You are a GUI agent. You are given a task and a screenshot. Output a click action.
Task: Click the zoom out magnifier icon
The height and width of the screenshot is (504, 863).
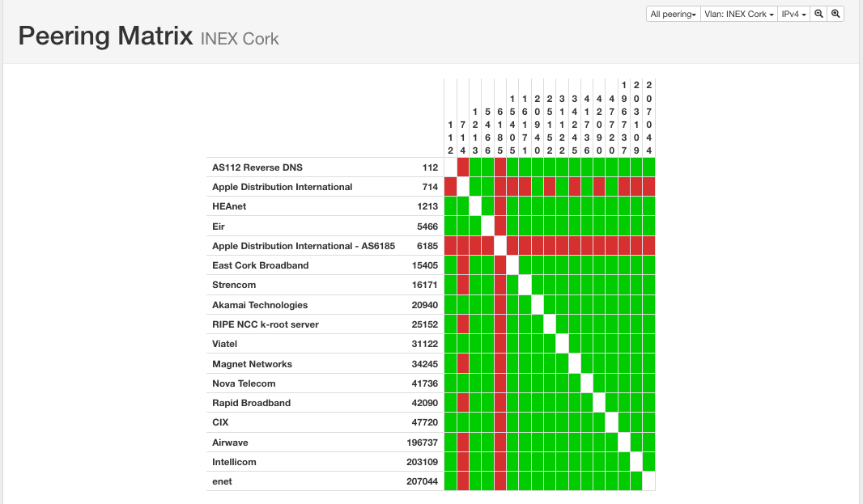click(x=818, y=14)
